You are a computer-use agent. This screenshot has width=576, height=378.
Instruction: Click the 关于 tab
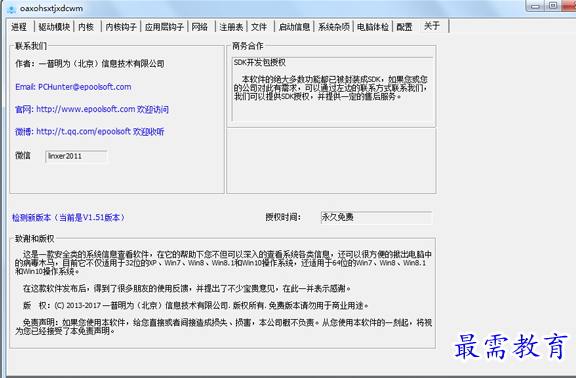[x=432, y=26]
